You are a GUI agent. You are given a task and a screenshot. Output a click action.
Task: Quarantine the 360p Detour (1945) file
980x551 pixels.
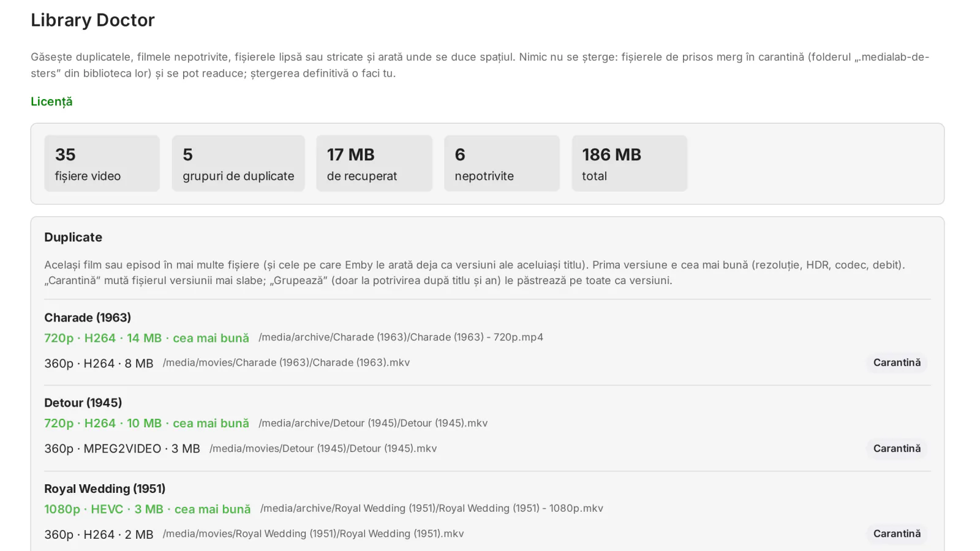tap(897, 449)
